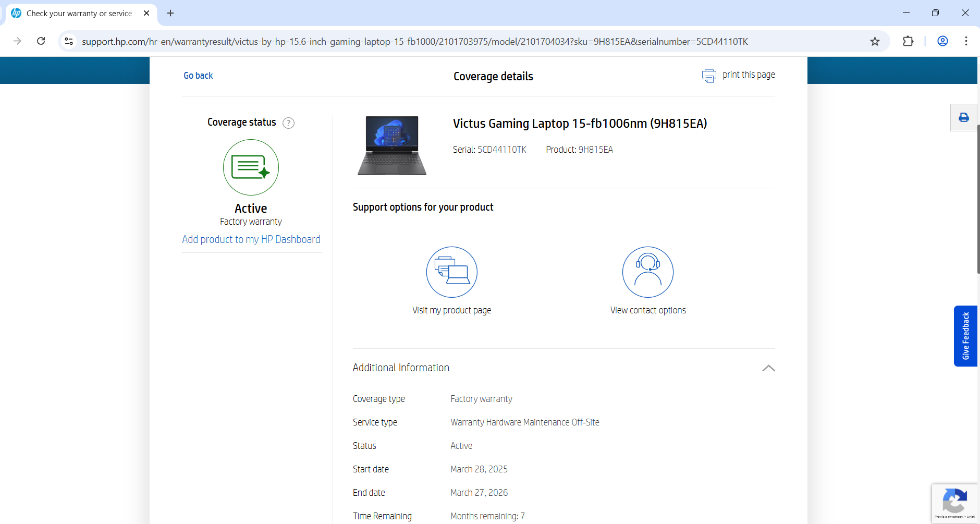This screenshot has height=524, width=980.
Task: Open a new browser tab
Action: 170,13
